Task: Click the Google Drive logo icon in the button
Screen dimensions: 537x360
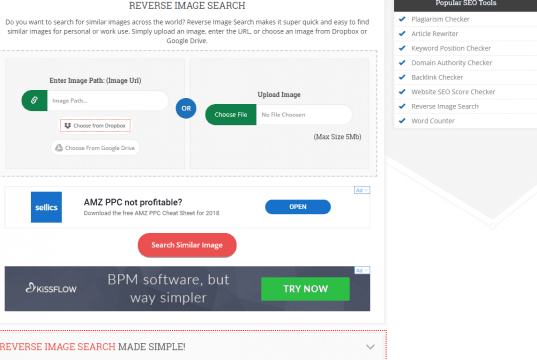Action: click(x=59, y=148)
